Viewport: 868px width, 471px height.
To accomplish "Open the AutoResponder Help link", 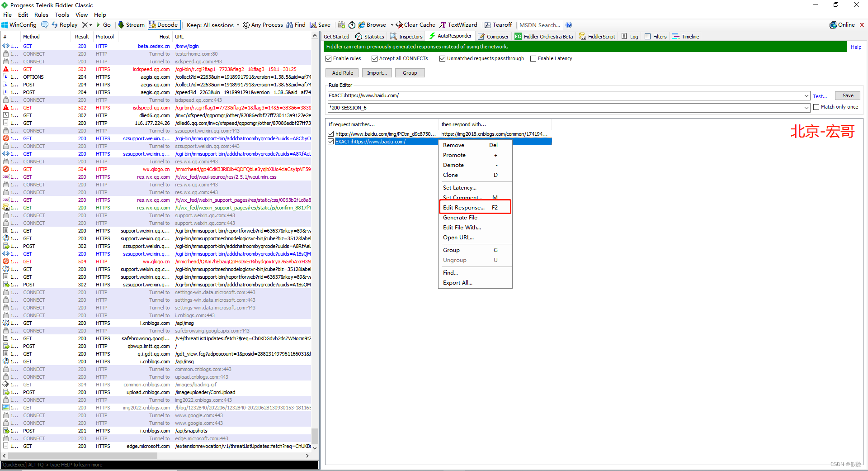I will 856,47.
